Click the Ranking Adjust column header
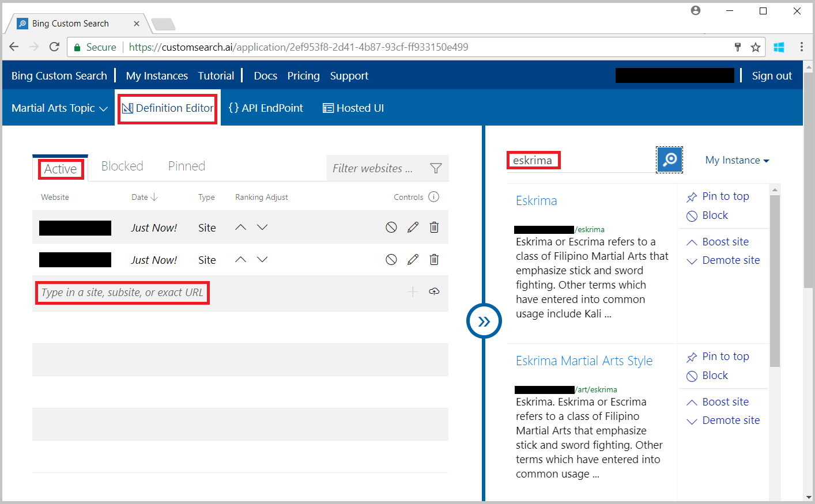 coord(262,197)
